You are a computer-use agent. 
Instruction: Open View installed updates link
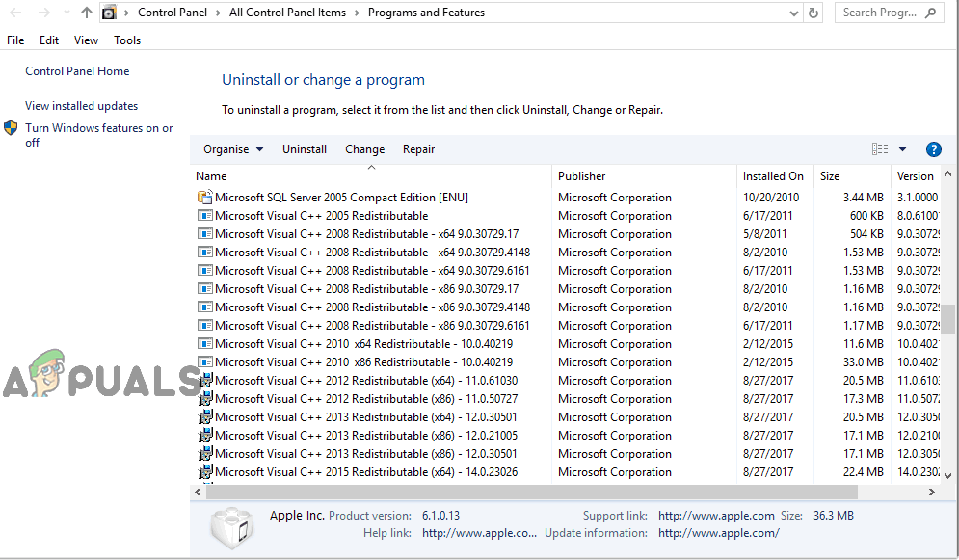(82, 106)
